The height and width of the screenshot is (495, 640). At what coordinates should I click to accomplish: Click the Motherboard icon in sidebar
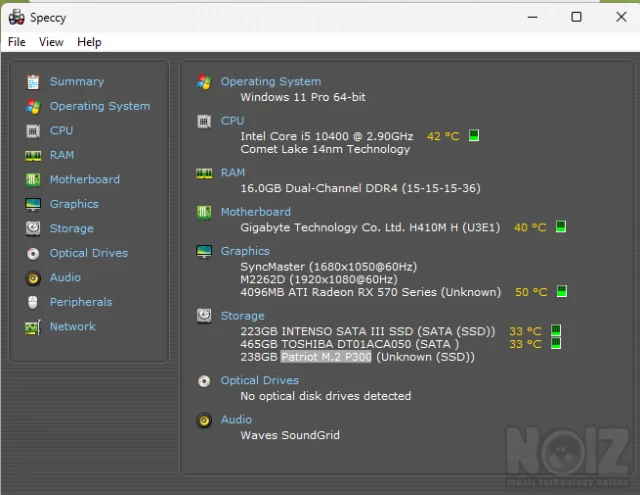[33, 180]
